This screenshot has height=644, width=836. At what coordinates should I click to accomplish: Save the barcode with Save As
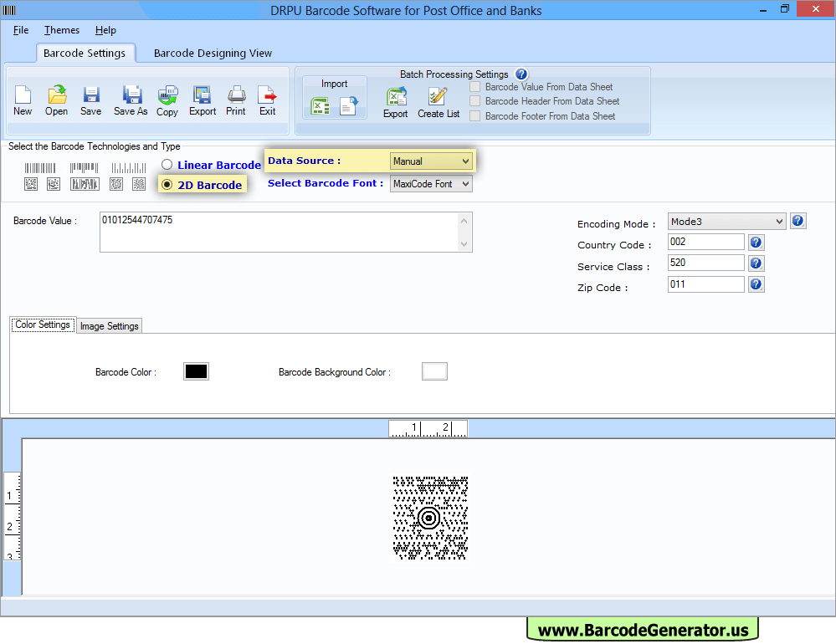131,100
